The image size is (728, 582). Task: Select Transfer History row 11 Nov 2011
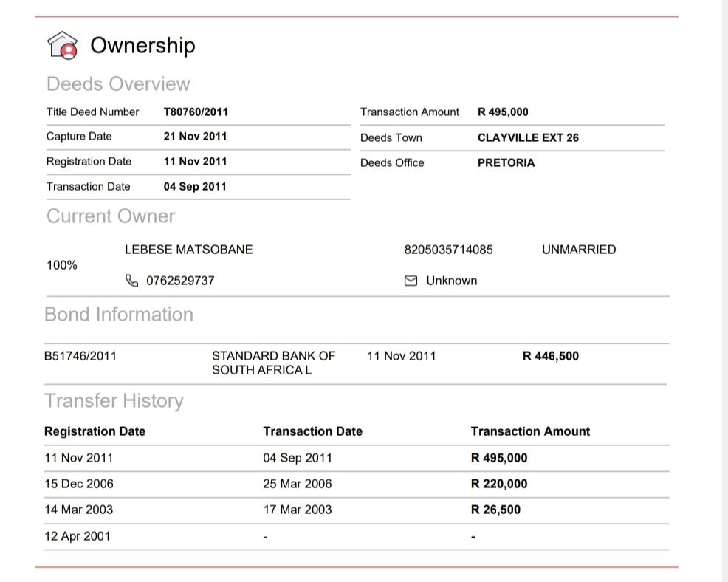pos(357,458)
